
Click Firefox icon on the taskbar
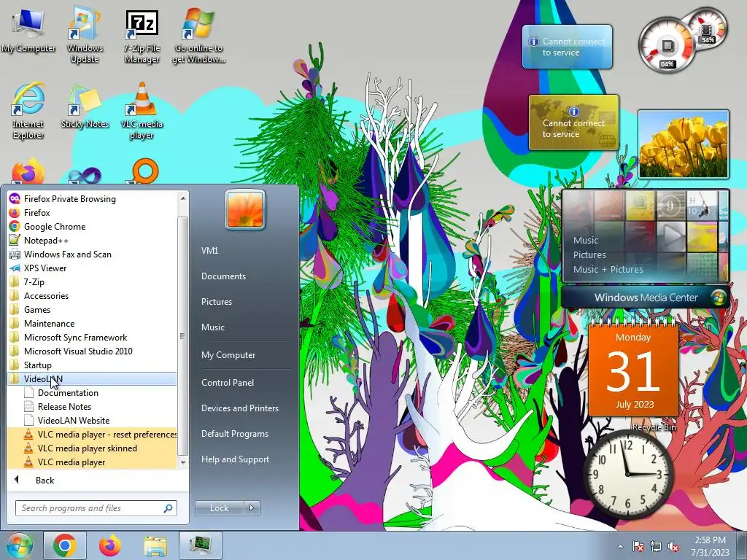click(x=110, y=545)
